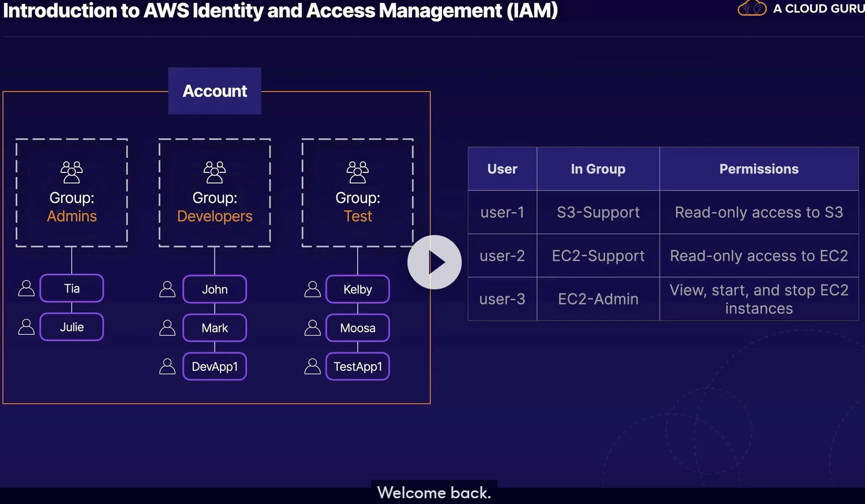Viewport: 865px width, 504px height.
Task: Click the Welcome back subtitle caption
Action: [x=434, y=493]
